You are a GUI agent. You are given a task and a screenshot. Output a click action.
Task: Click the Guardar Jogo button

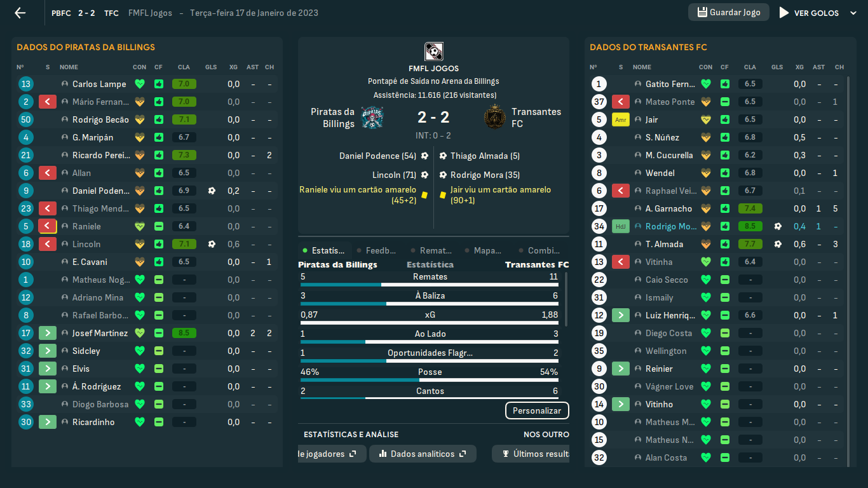728,12
